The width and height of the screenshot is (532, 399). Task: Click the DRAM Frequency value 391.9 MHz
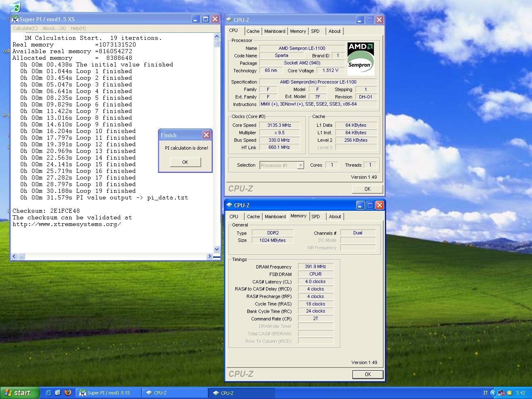click(x=315, y=267)
